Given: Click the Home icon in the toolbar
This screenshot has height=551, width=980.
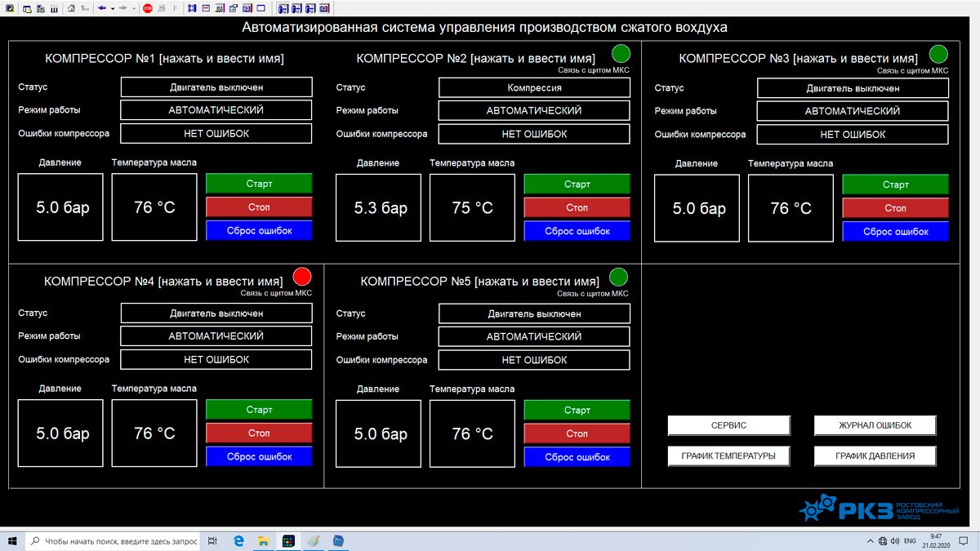Looking at the screenshot, I should pyautogui.click(x=71, y=8).
